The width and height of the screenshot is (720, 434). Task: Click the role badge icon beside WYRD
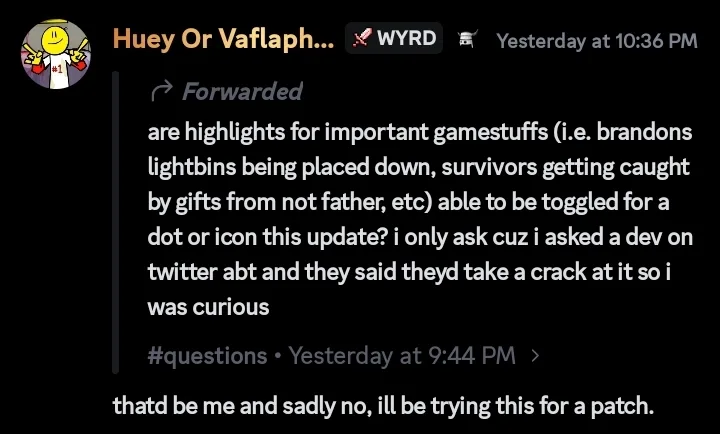point(466,40)
